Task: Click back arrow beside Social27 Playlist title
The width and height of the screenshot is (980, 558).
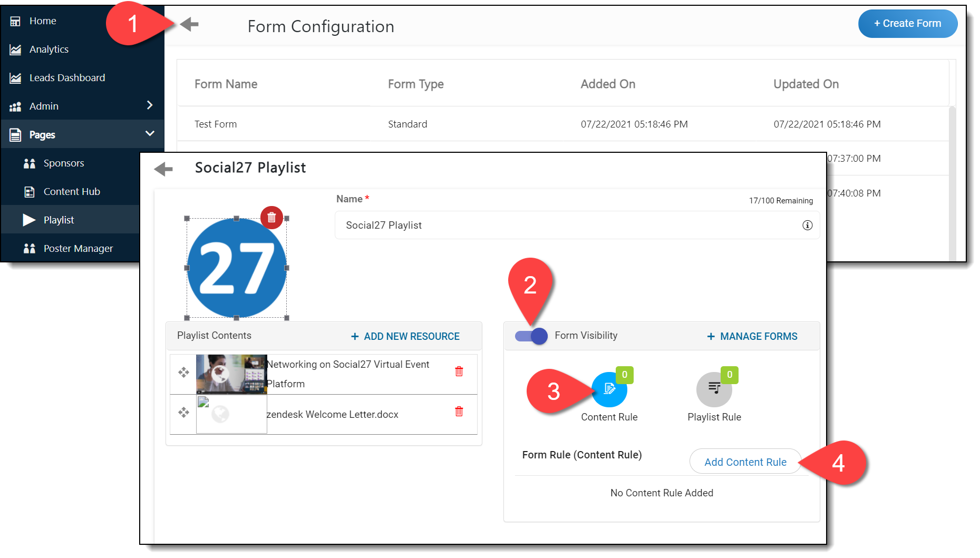Action: click(x=163, y=169)
